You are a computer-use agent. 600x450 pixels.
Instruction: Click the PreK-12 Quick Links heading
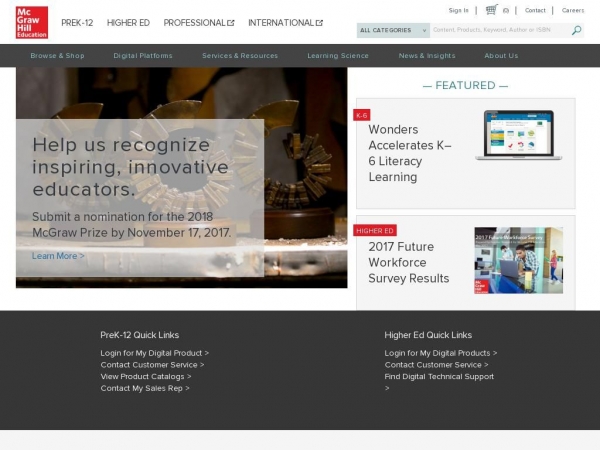140,335
